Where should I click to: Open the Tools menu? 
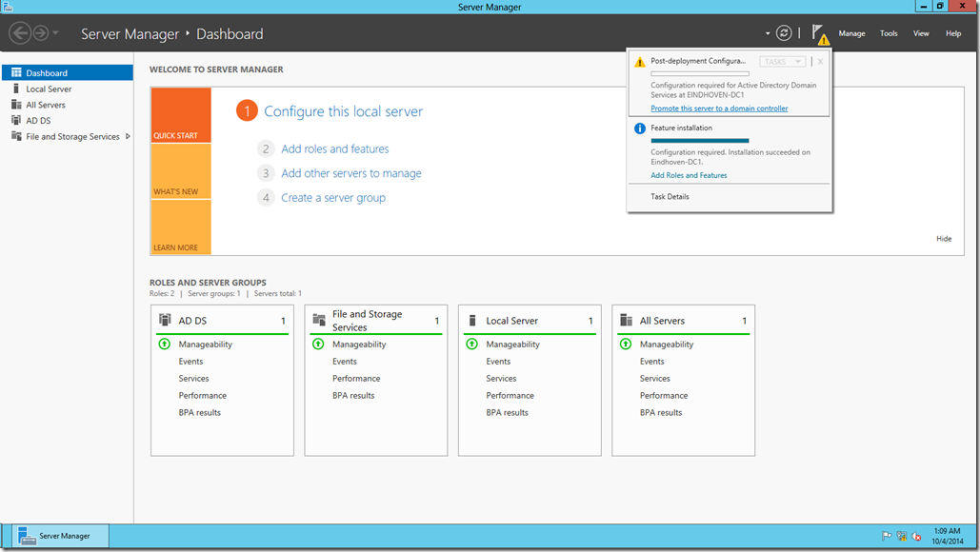[889, 33]
